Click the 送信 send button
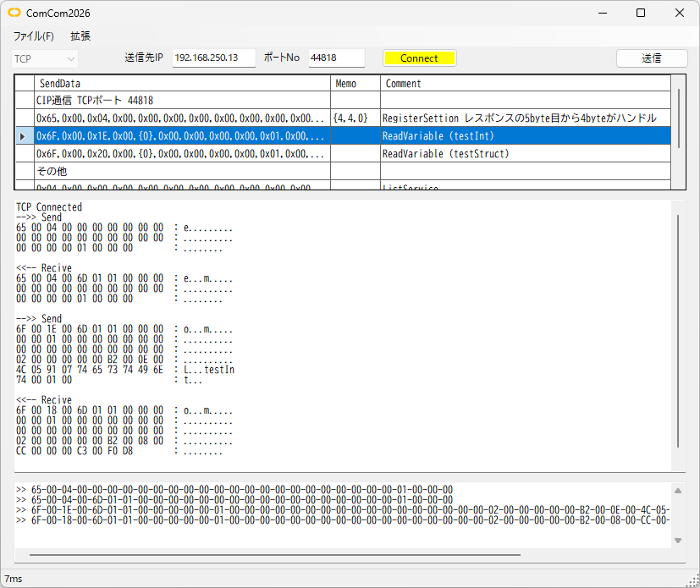The width and height of the screenshot is (700, 588). pyautogui.click(x=652, y=58)
